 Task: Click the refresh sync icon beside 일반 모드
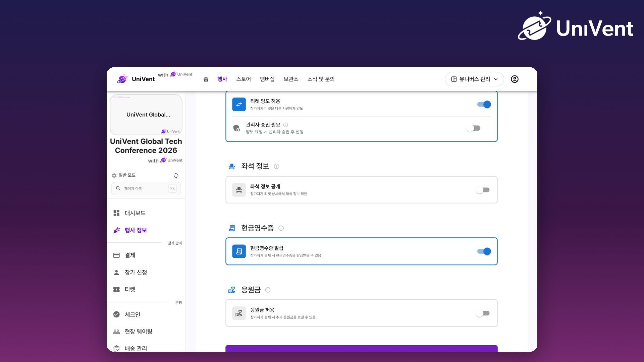tap(176, 176)
